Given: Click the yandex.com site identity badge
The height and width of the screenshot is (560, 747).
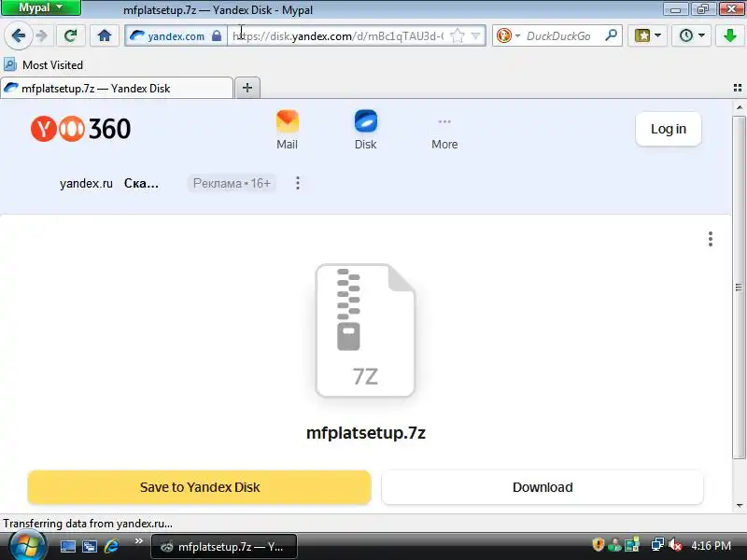Looking at the screenshot, I should [176, 36].
